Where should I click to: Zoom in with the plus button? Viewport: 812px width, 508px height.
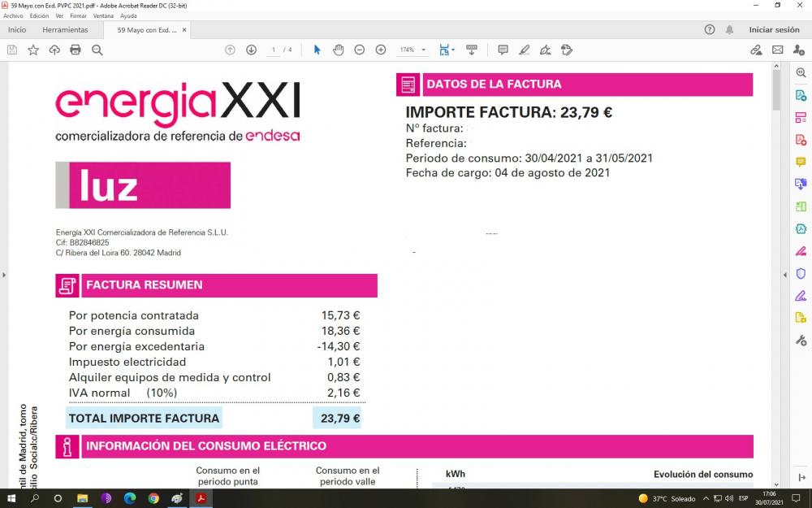point(381,50)
